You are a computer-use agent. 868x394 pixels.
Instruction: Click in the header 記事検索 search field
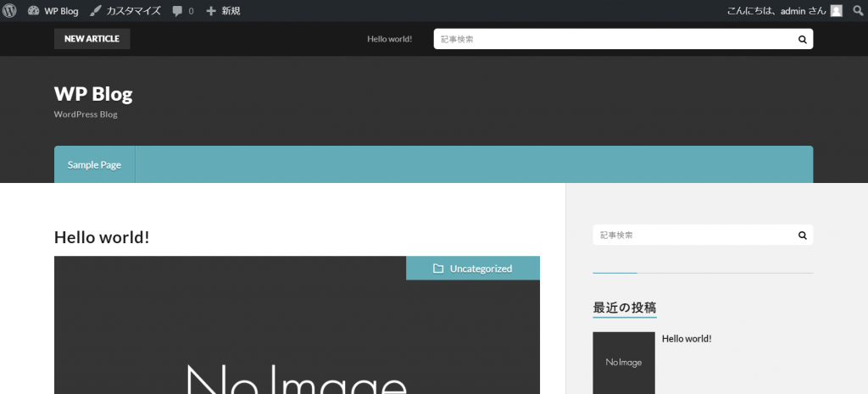click(610, 39)
